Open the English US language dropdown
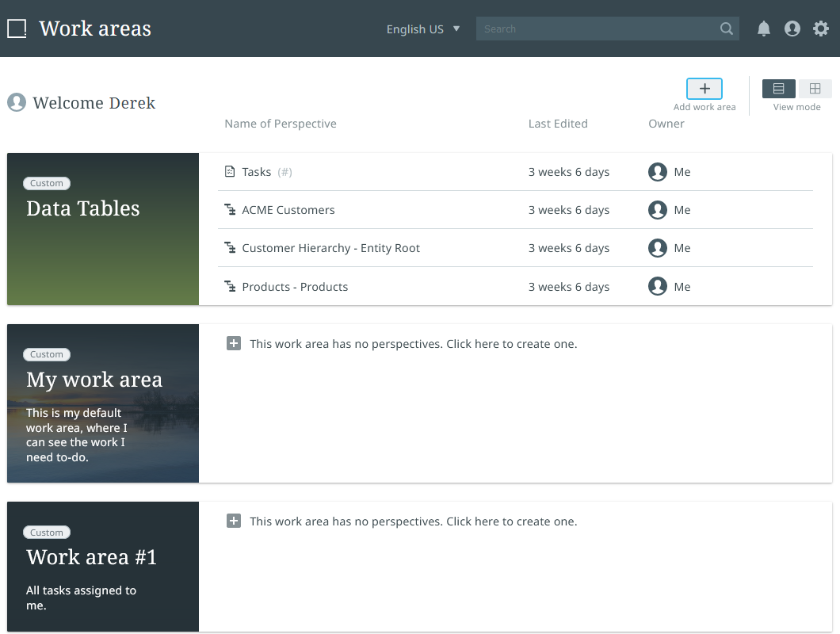 (422, 29)
